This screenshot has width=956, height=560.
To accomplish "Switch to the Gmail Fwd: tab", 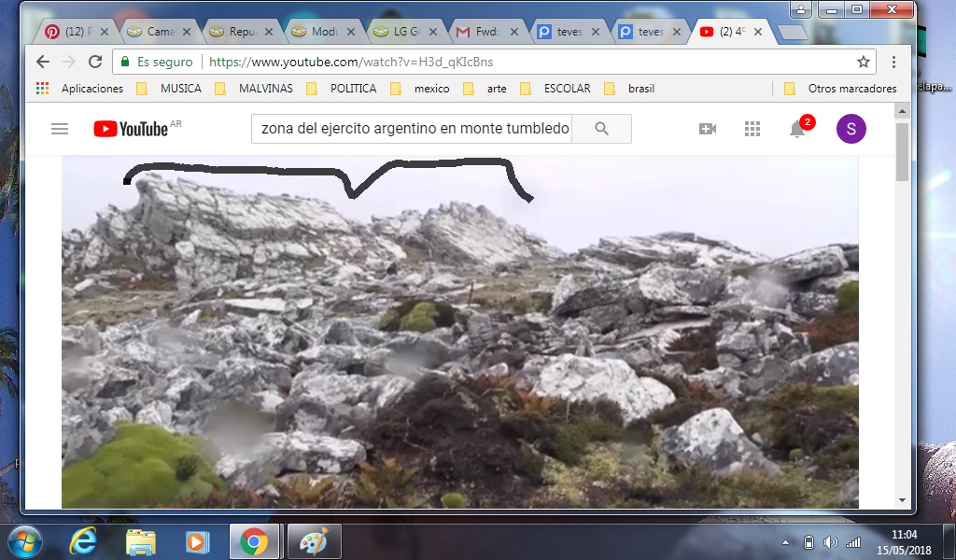I will 486,32.
